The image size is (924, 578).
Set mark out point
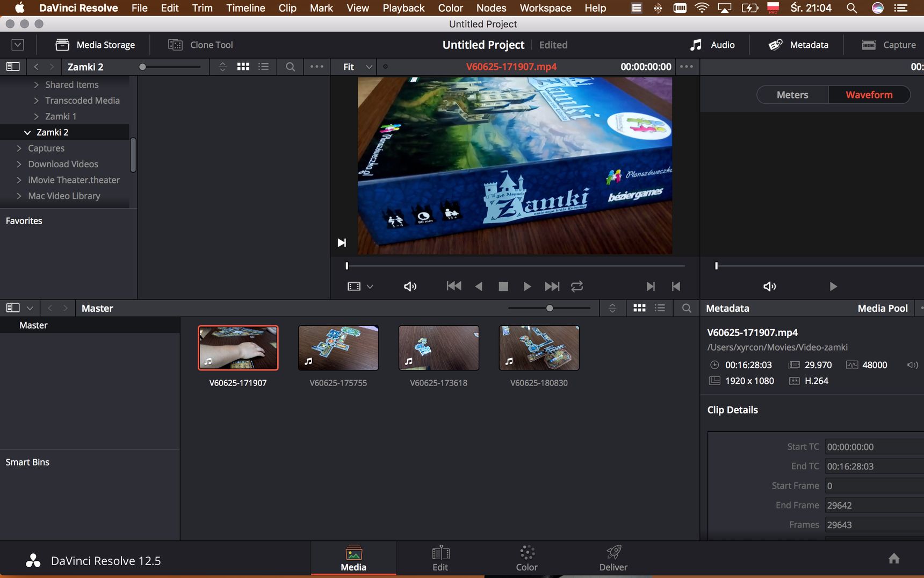pyautogui.click(x=676, y=287)
